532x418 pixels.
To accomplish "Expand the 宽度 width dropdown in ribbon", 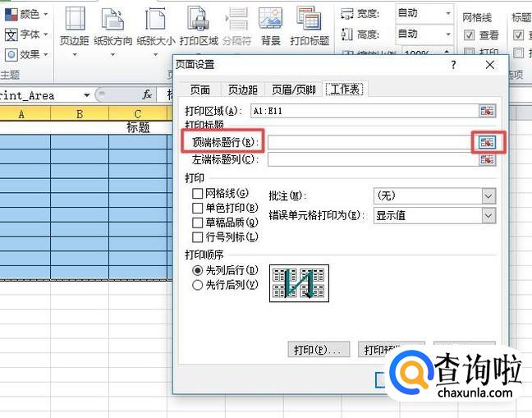I will point(448,13).
